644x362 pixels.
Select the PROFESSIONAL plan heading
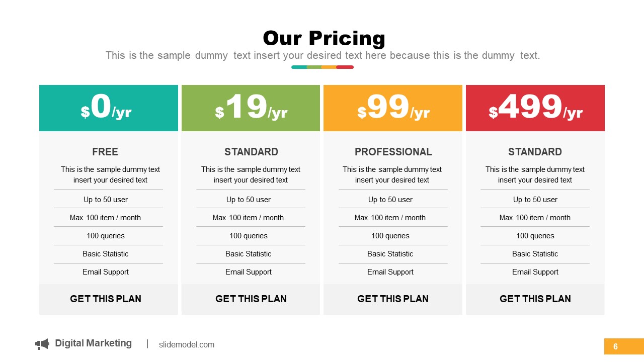click(x=393, y=152)
